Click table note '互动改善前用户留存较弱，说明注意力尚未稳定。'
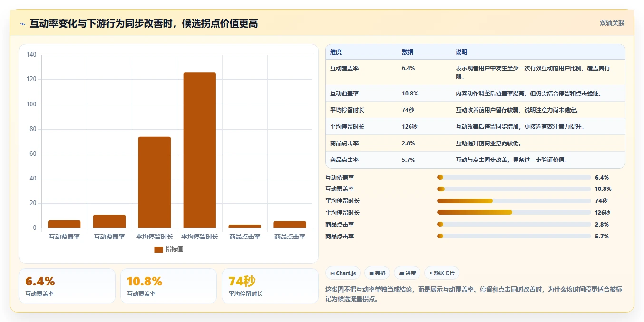644x322 pixels. (517, 110)
